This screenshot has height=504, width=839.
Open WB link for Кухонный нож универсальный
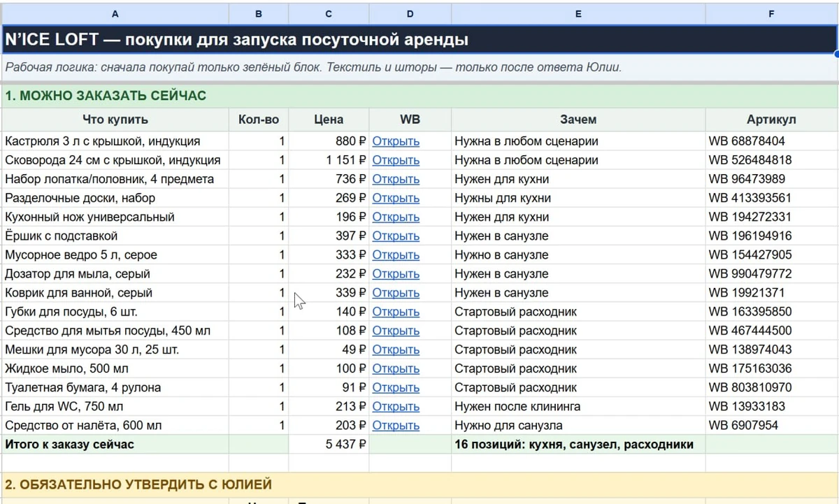tap(396, 217)
